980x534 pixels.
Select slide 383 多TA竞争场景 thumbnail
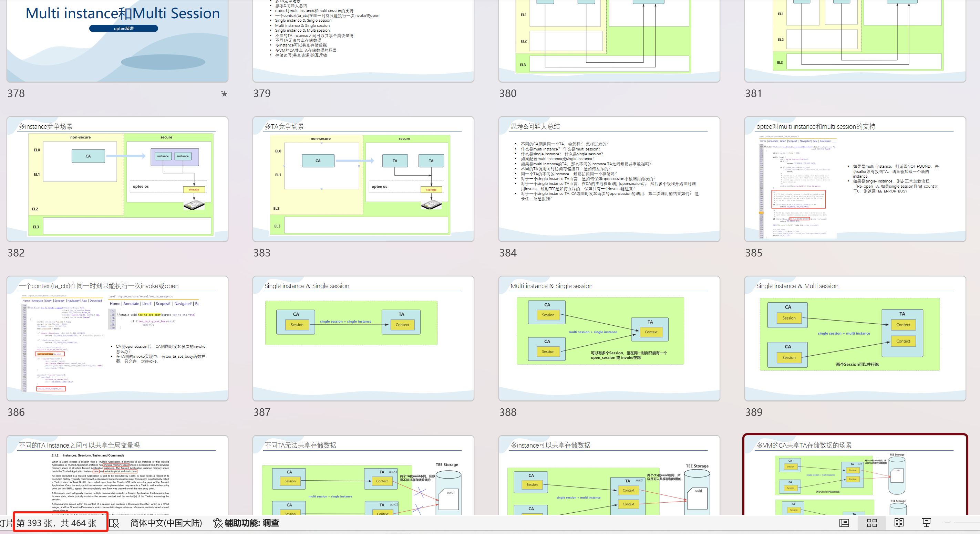click(x=363, y=179)
